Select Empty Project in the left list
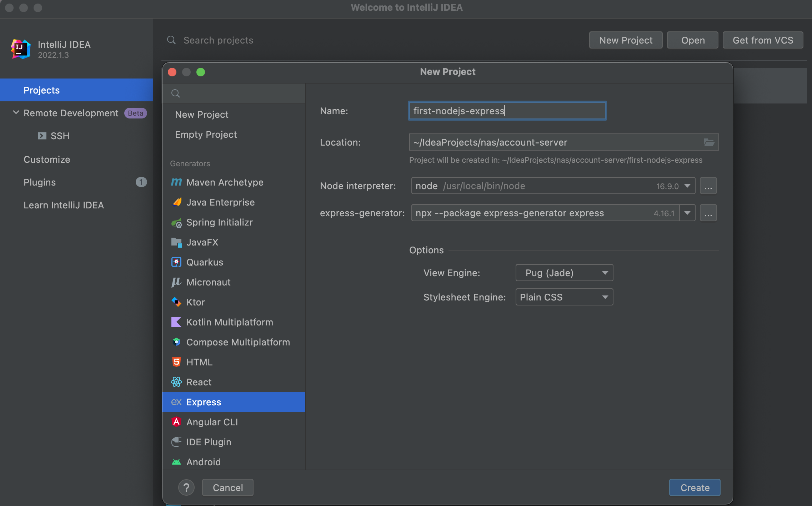812x506 pixels. [x=206, y=135]
